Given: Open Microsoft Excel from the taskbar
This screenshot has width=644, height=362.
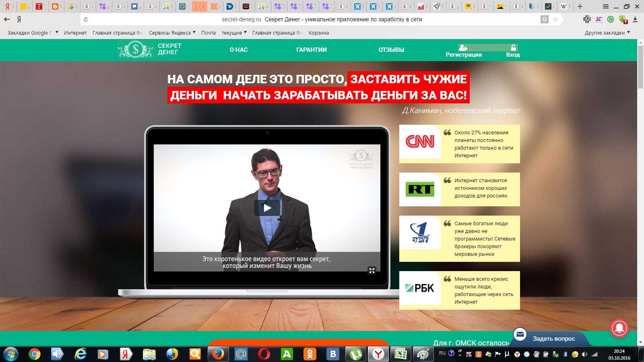Looking at the screenshot, I should [400, 354].
